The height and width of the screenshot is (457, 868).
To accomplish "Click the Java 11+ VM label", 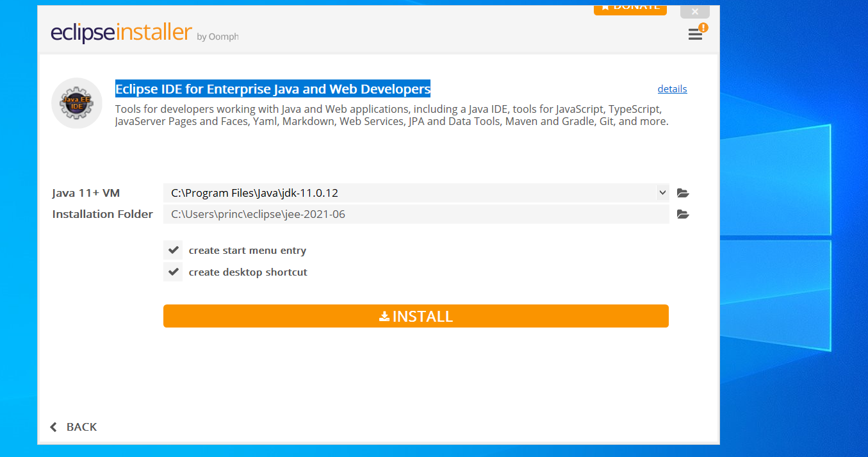I will [86, 193].
